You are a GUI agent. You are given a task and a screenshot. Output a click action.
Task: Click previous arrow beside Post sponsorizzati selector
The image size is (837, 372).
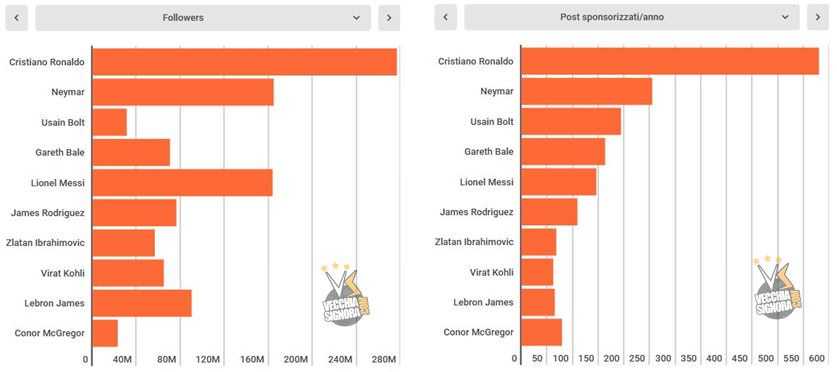tap(446, 18)
